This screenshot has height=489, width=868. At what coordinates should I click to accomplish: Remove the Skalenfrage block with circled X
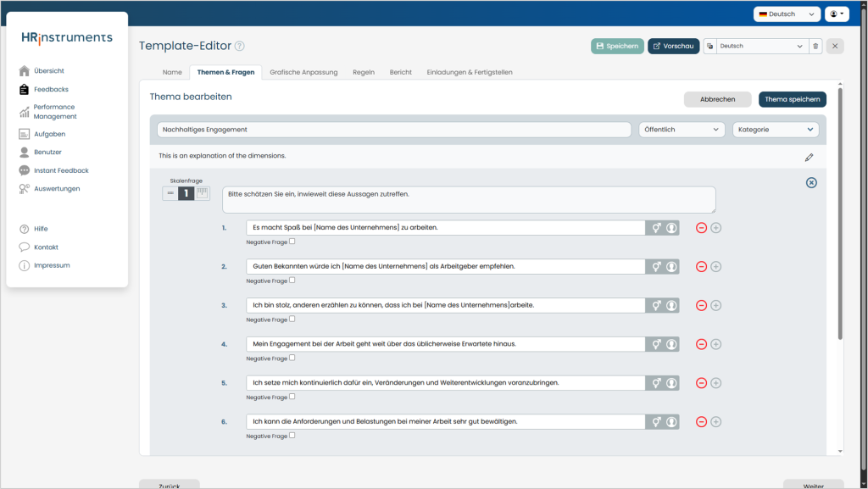[811, 182]
